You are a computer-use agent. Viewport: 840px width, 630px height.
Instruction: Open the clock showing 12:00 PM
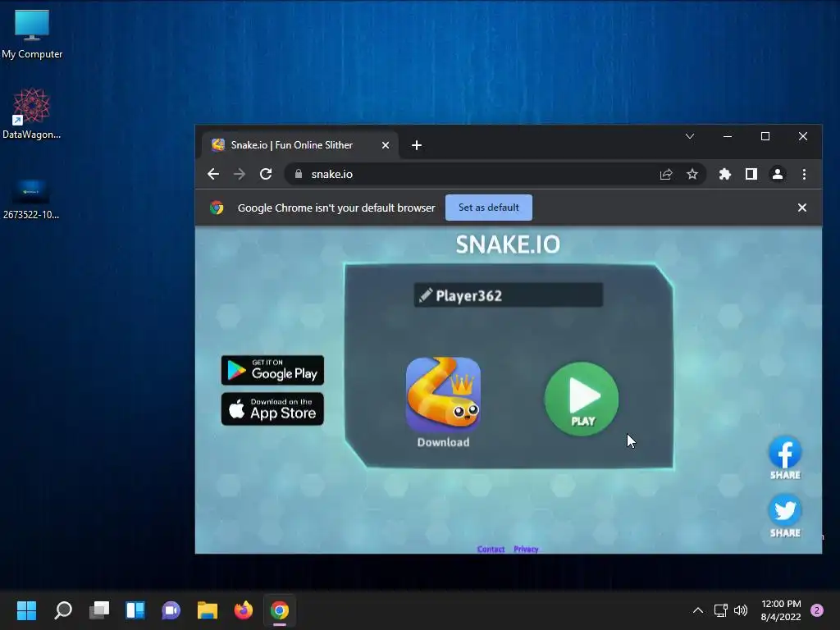pos(781,610)
